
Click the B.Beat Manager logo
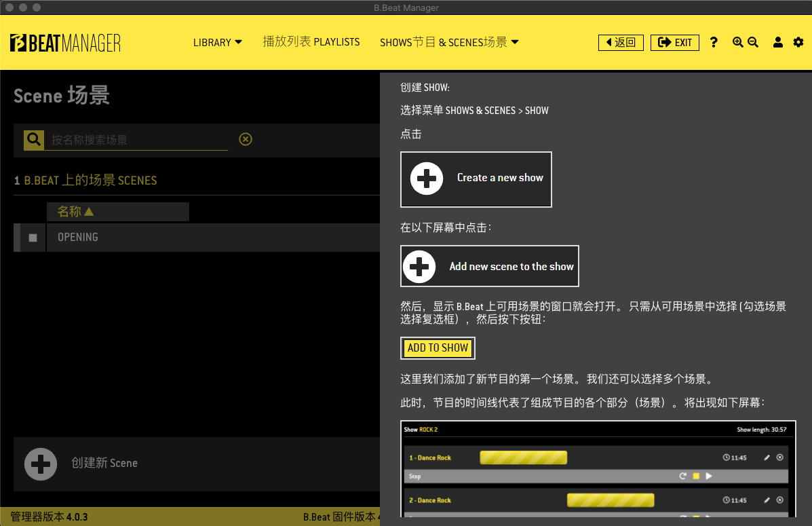point(65,43)
